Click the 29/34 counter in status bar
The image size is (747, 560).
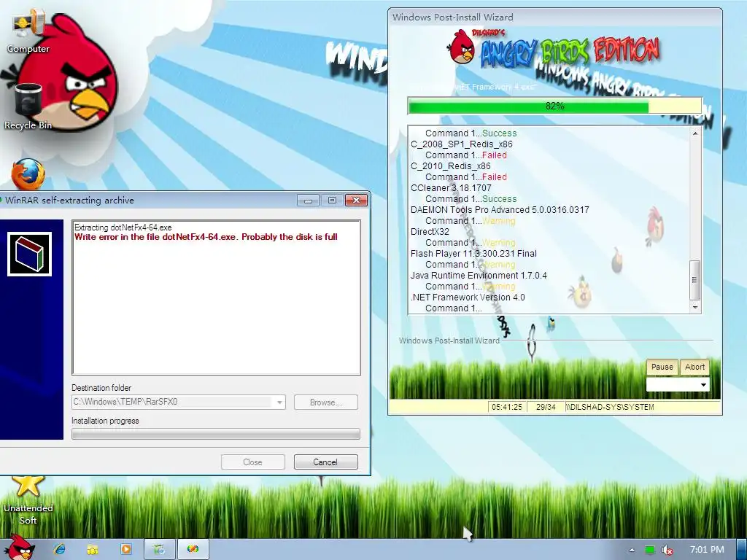546,407
